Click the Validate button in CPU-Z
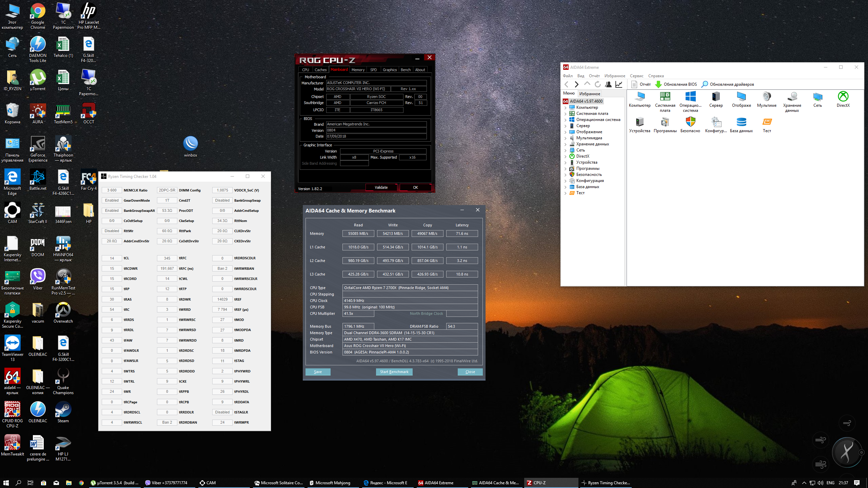Image resolution: width=868 pixels, height=488 pixels. [381, 187]
